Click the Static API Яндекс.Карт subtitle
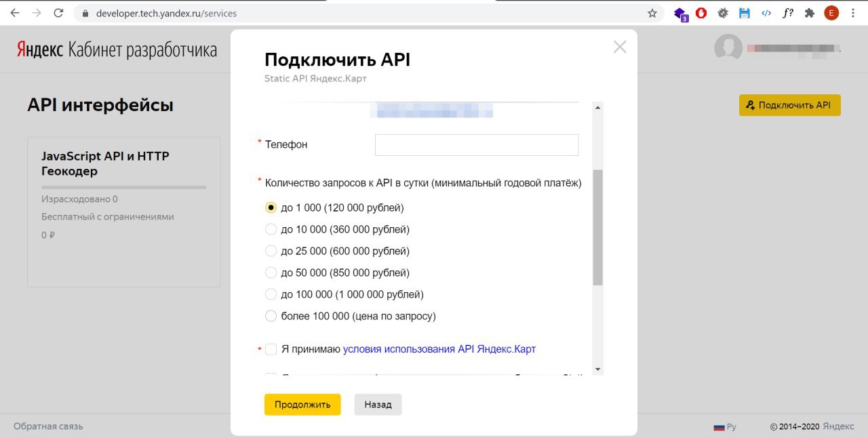This screenshot has height=438, width=868. pyautogui.click(x=315, y=79)
